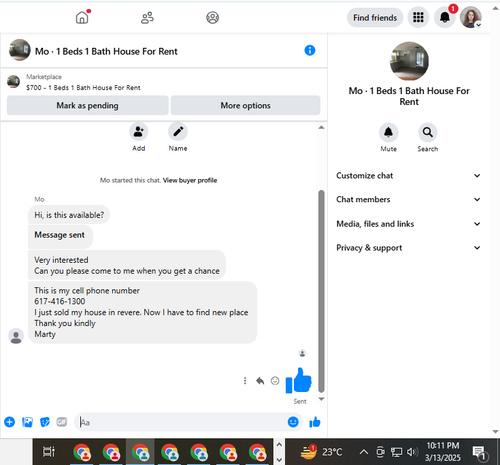Viewport: 500px width, 465px height.
Task: Open emoji picker in message field
Action: click(293, 422)
